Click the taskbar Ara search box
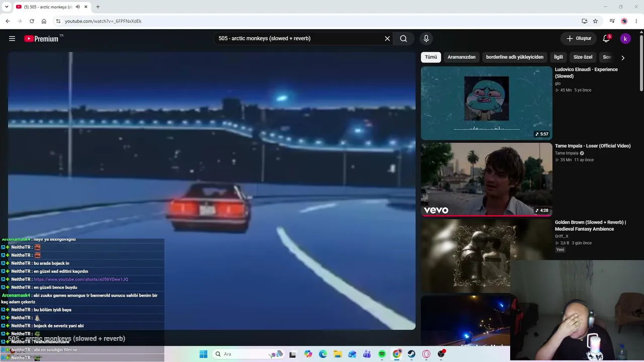The image size is (644, 362). click(x=248, y=354)
